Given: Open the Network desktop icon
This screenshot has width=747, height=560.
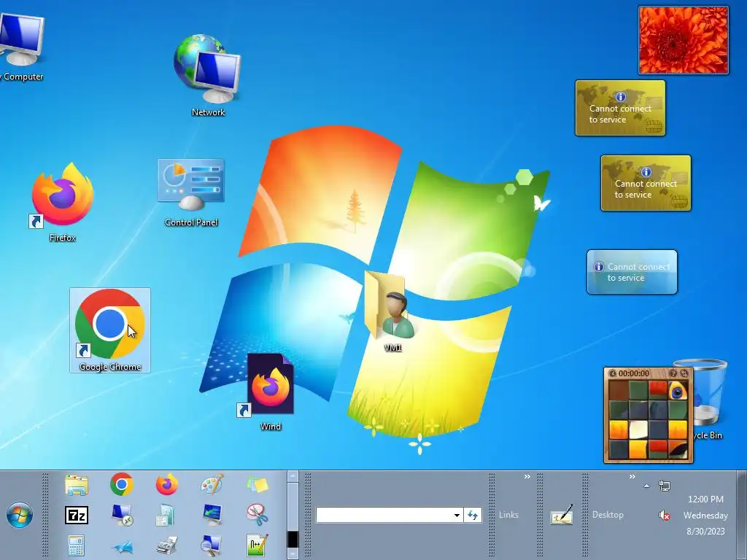Looking at the screenshot, I should pyautogui.click(x=208, y=75).
